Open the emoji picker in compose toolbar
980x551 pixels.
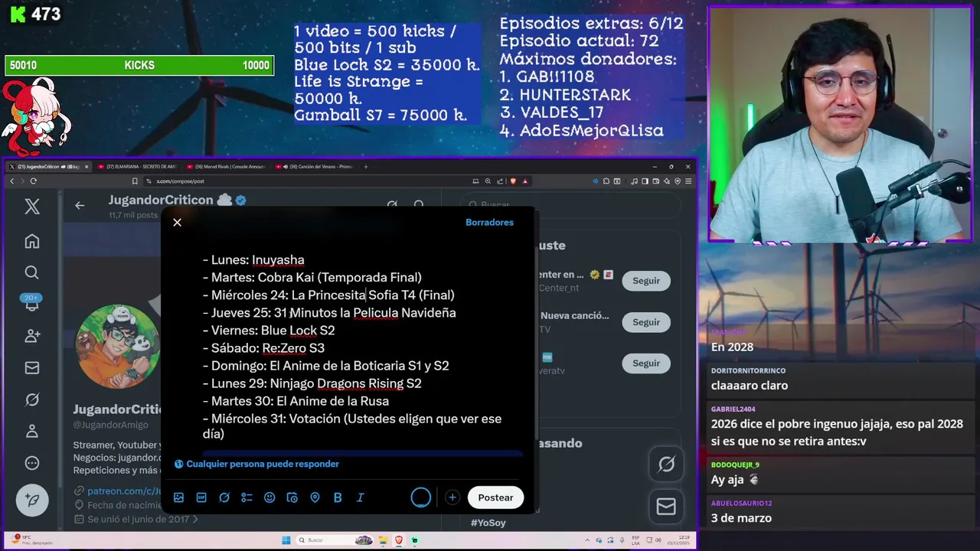(269, 497)
